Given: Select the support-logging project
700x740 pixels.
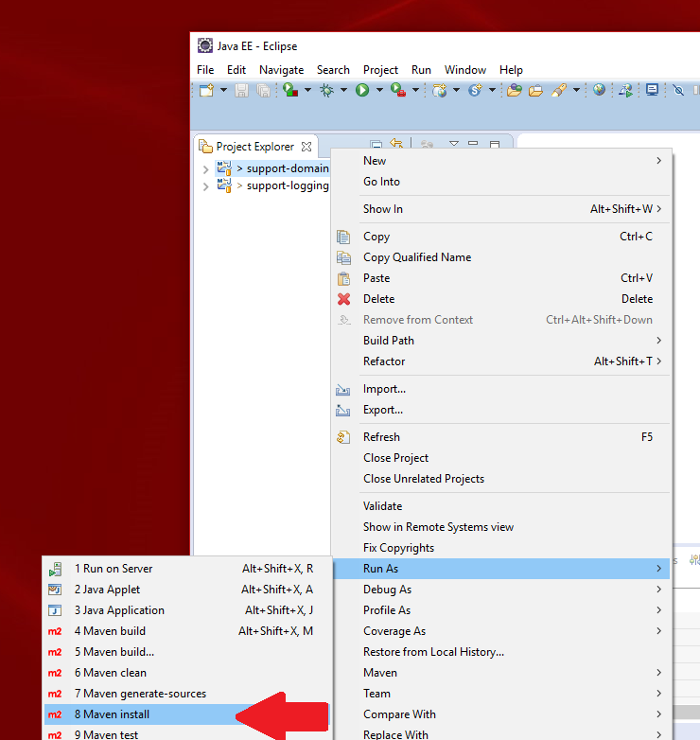Looking at the screenshot, I should point(288,186).
